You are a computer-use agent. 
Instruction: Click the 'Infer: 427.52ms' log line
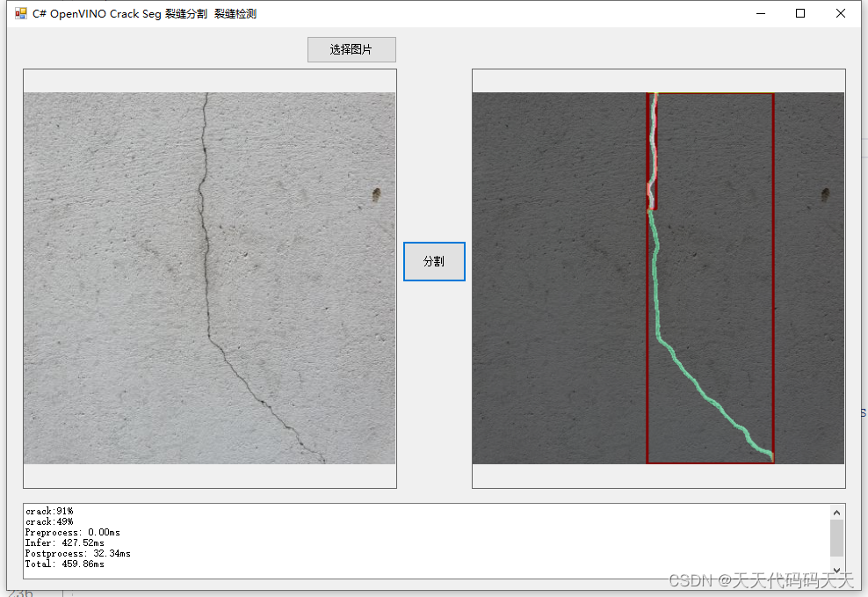pyautogui.click(x=65, y=542)
